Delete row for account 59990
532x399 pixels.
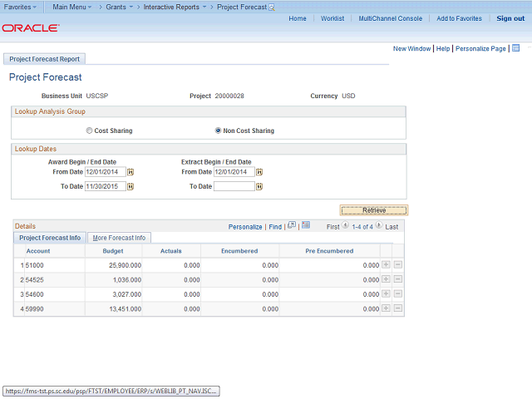coord(398,310)
